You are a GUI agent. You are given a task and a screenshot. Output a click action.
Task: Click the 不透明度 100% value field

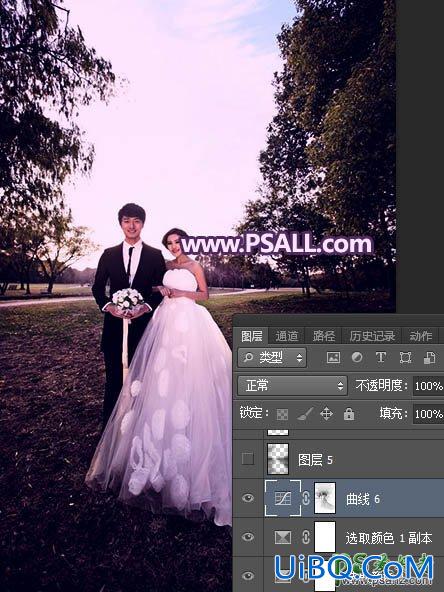(x=429, y=386)
